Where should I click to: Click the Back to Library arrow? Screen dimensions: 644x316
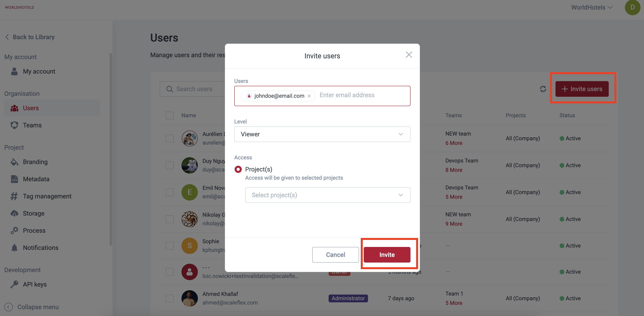[x=7, y=37]
